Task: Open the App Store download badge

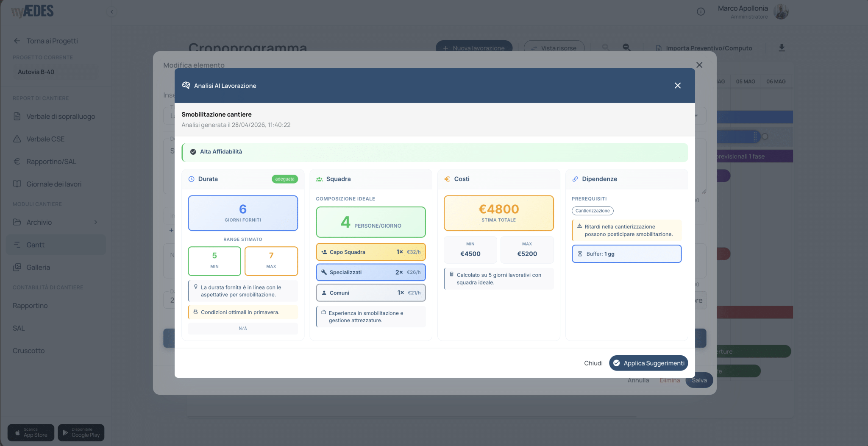Action: tap(31, 432)
